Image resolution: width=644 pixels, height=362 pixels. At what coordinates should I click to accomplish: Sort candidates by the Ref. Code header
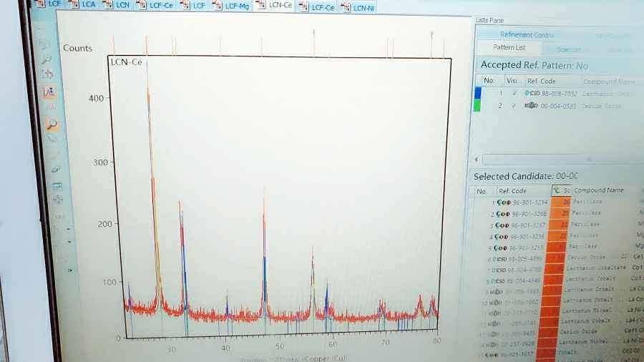512,191
